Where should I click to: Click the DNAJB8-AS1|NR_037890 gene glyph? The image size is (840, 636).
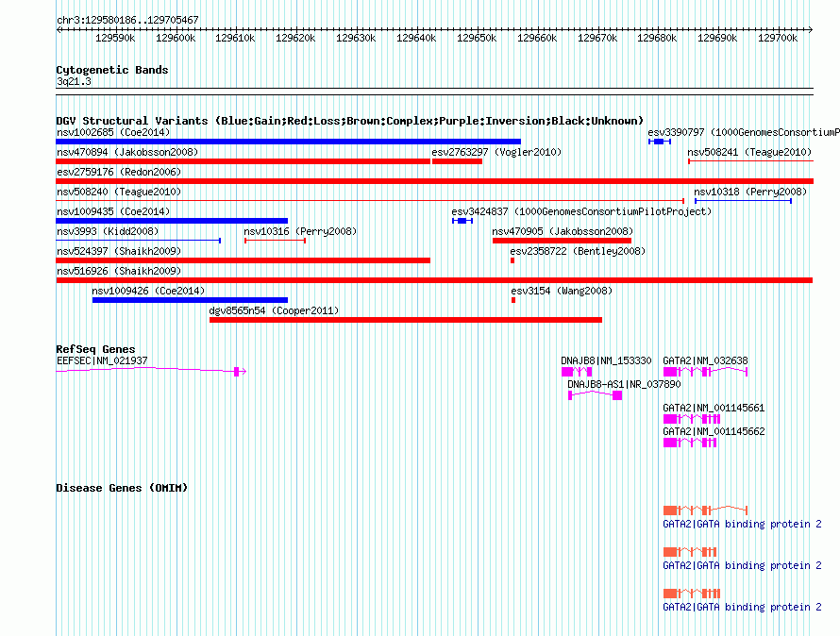coord(596,395)
